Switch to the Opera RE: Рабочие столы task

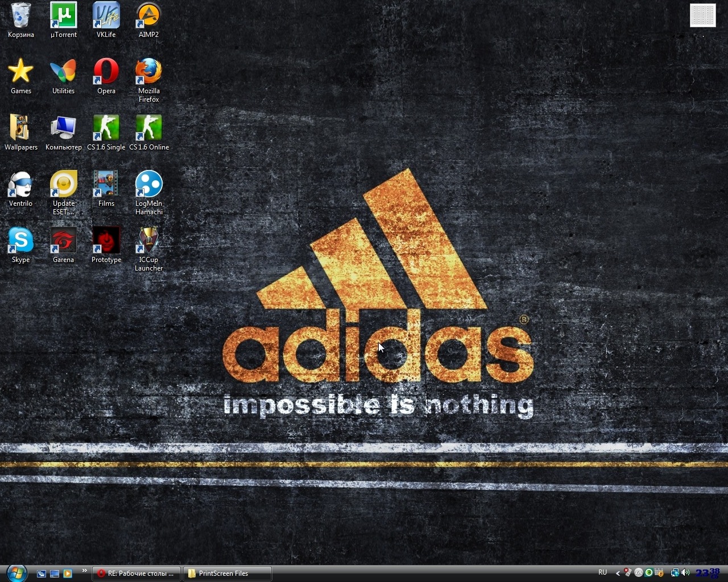(x=137, y=573)
